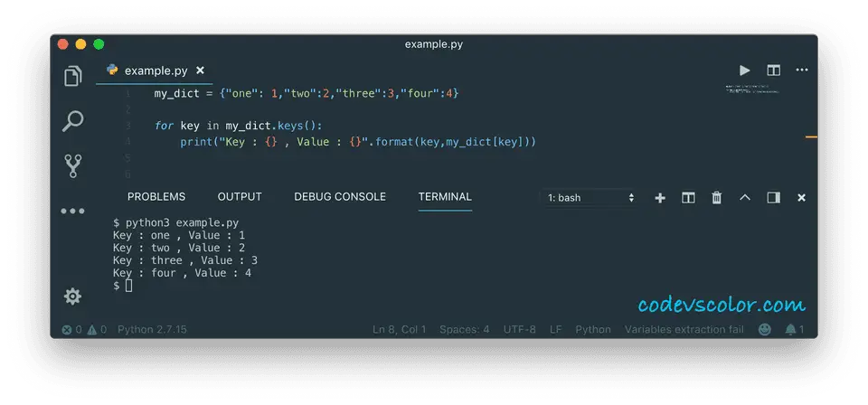The height and width of the screenshot is (405, 868).
Task: Select the TERMINAL tab
Action: click(445, 197)
